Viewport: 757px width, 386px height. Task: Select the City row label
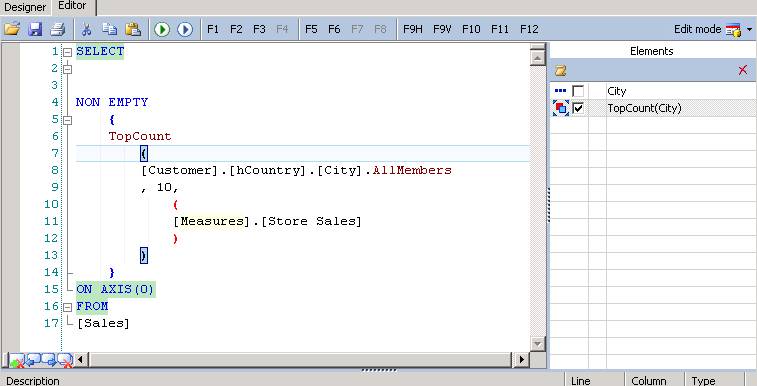(617, 91)
